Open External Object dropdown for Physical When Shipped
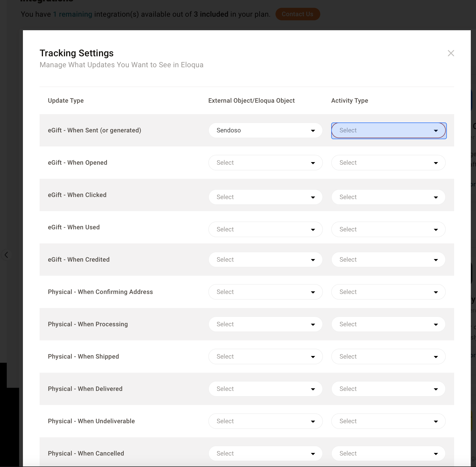Image resolution: width=476 pixels, height=467 pixels. pyautogui.click(x=265, y=357)
